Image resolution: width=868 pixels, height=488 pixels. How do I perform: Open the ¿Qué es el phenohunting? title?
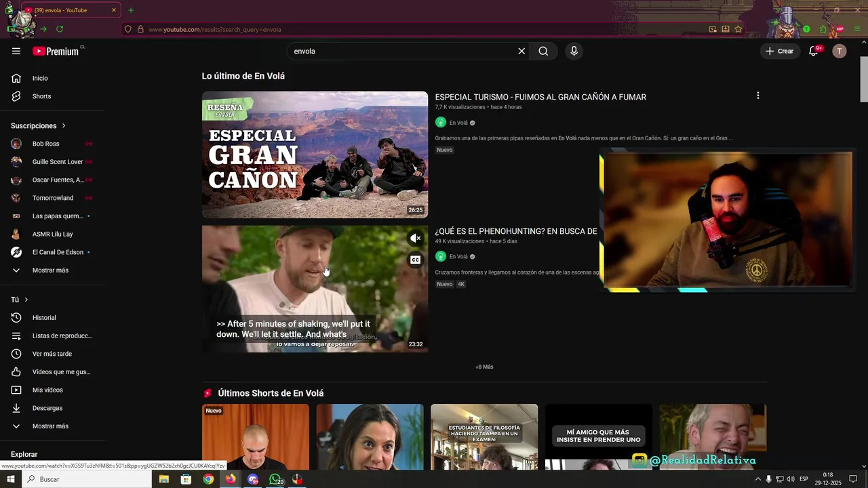[516, 231]
